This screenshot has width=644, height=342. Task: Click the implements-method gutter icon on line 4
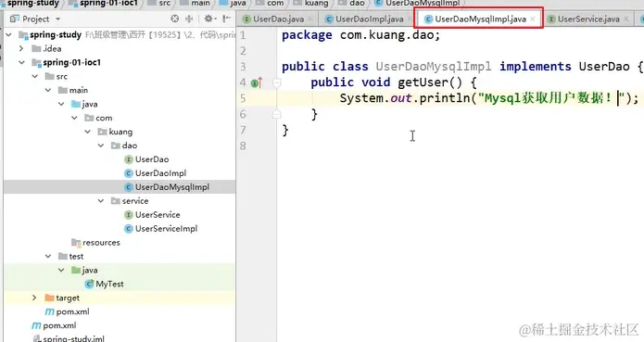[257, 82]
